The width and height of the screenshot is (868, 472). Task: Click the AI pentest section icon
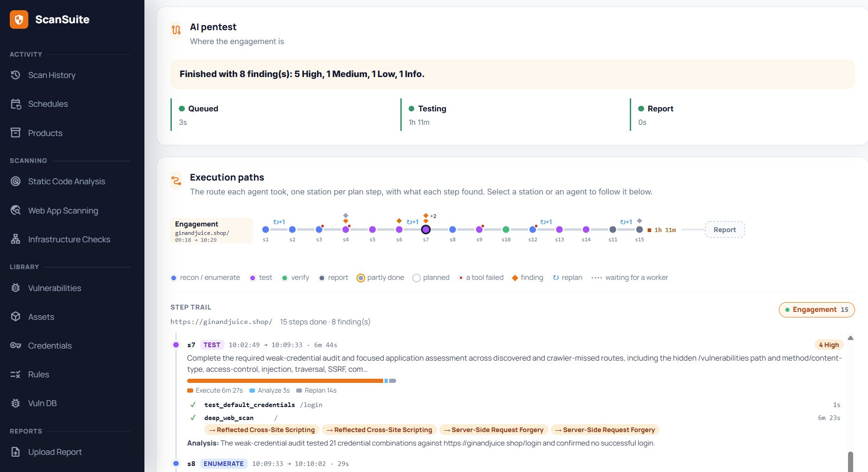click(x=176, y=30)
